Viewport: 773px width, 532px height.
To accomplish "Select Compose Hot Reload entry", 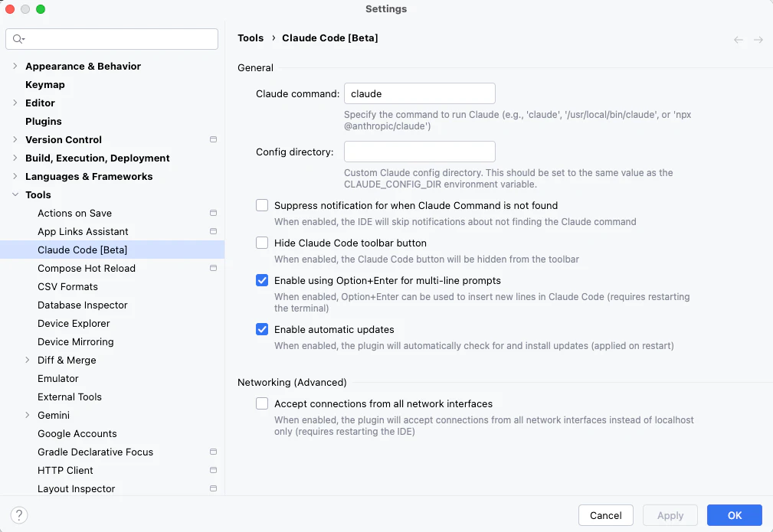I will pos(87,268).
